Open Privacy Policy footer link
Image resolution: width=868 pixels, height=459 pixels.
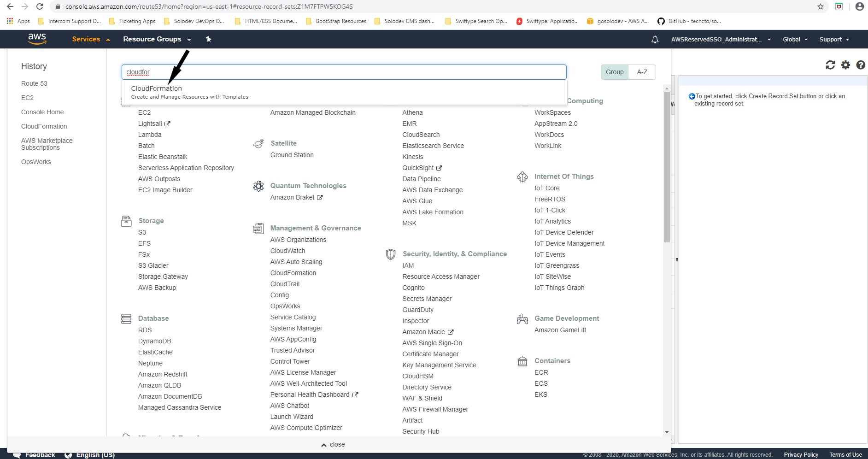[801, 455]
